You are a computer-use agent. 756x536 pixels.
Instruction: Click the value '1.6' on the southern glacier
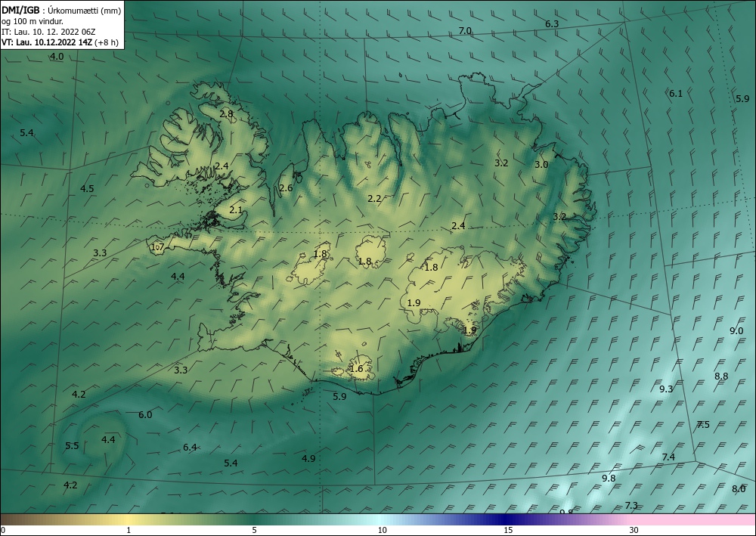[356, 369]
